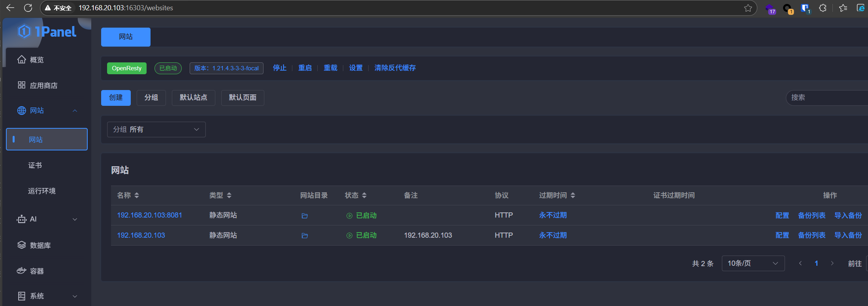
Task: Sort by status column arrows
Action: click(364, 195)
